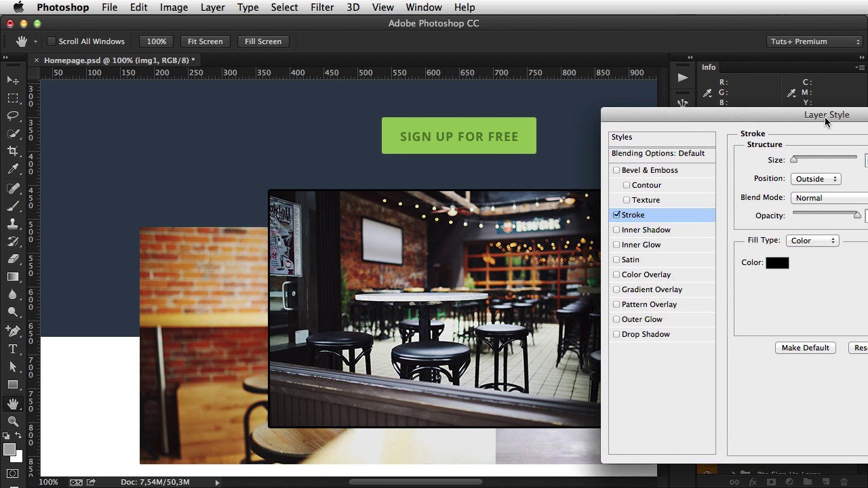
Task: Choose the Horizontal Type tool
Action: tap(13, 349)
